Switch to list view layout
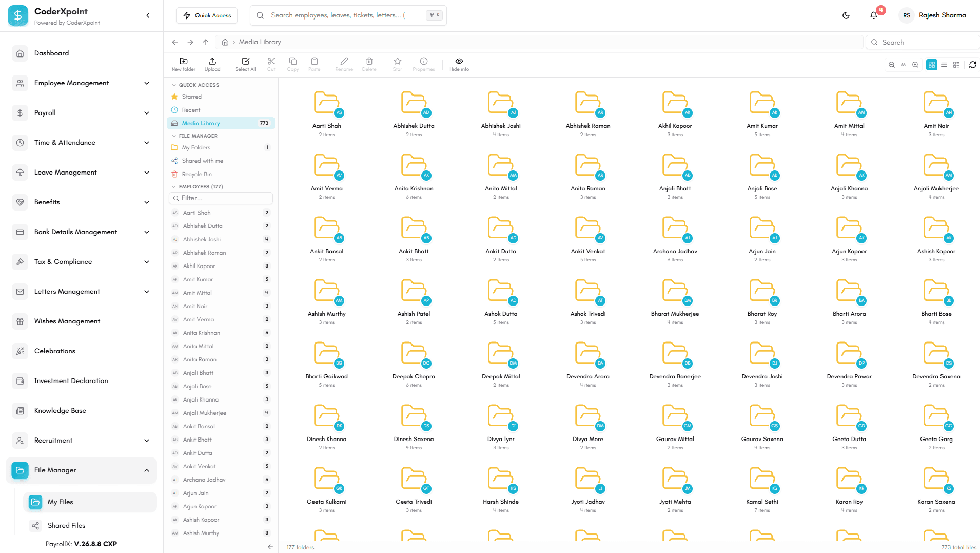The image size is (980, 553). pos(944,65)
